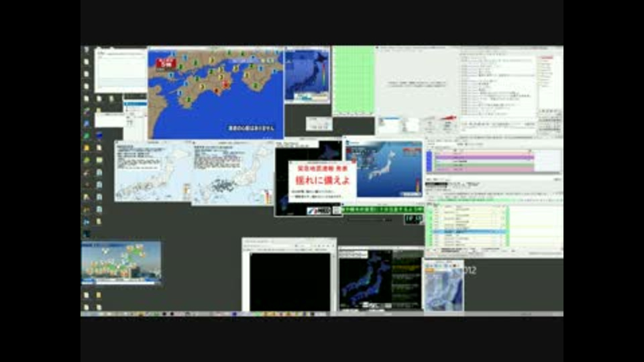The height and width of the screenshot is (362, 644).
Task: Focus the blue ocean Japan map window right of the alert popup
Action: pos(384,170)
